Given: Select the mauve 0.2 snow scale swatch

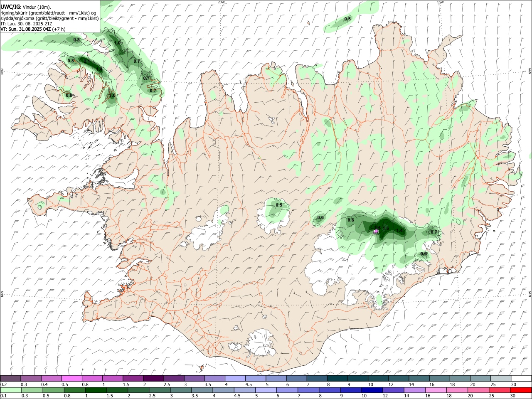Looking at the screenshot, I should [x=10, y=378].
